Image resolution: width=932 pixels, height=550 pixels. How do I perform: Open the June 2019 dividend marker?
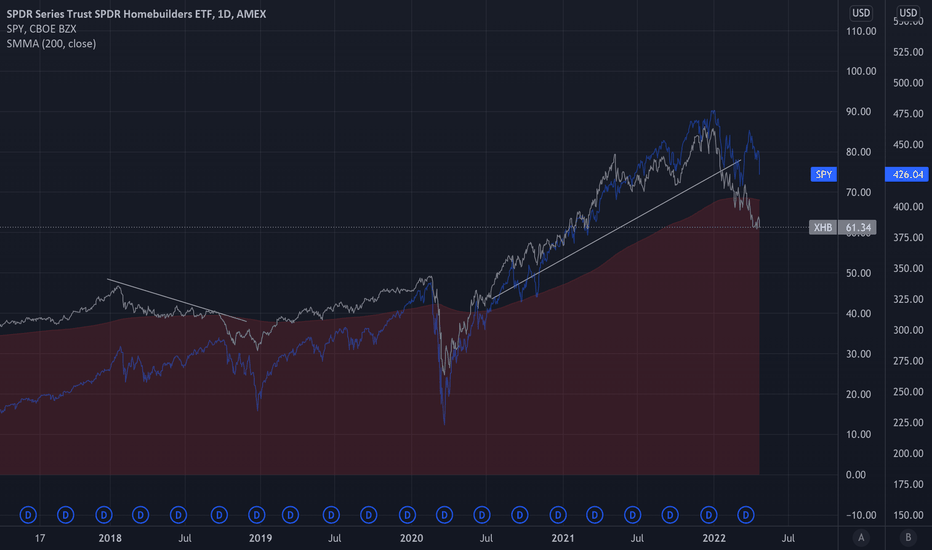click(331, 514)
